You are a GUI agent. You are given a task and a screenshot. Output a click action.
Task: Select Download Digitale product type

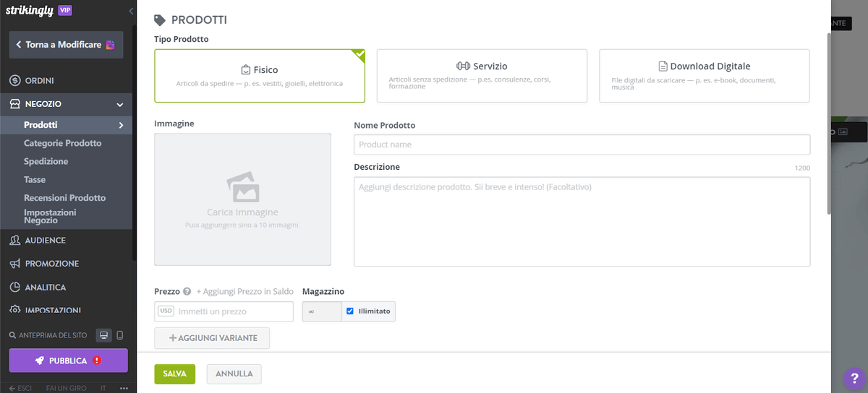[x=705, y=76]
